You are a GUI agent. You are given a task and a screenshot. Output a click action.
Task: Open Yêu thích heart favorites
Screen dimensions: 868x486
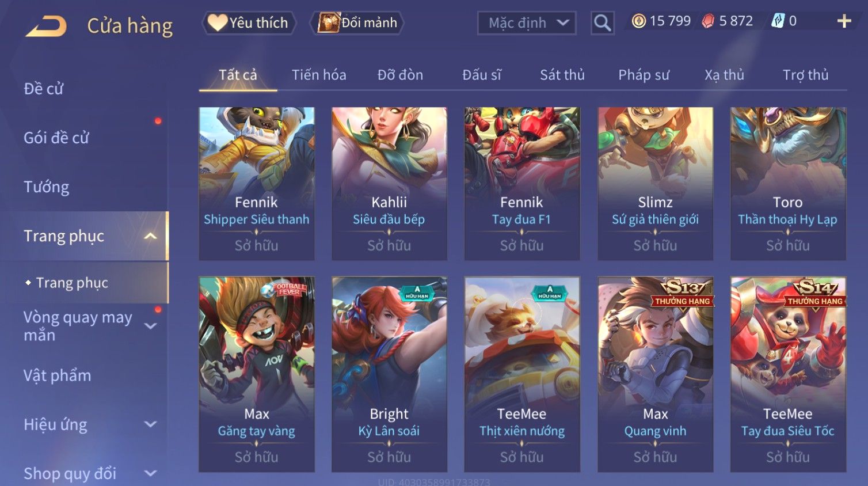pyautogui.click(x=249, y=23)
